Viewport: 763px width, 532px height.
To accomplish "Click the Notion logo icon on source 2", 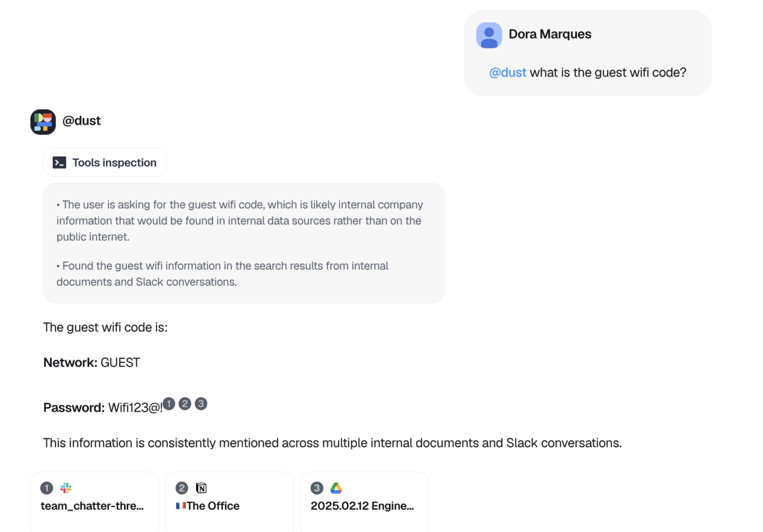I will click(201, 488).
